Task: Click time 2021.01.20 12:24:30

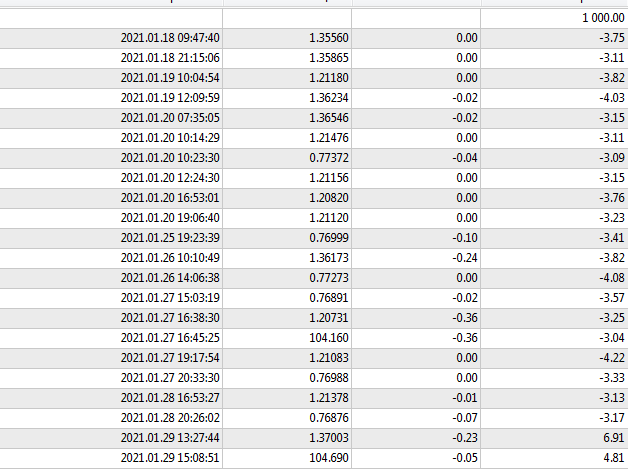Action: (x=170, y=178)
